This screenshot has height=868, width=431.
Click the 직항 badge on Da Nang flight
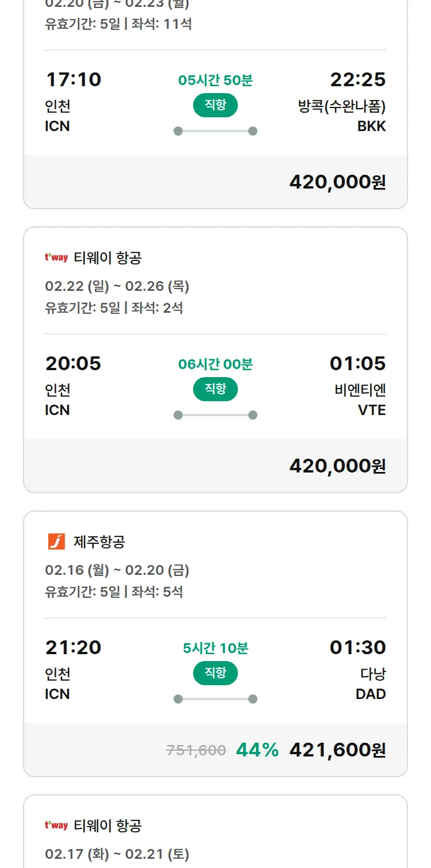click(x=215, y=673)
